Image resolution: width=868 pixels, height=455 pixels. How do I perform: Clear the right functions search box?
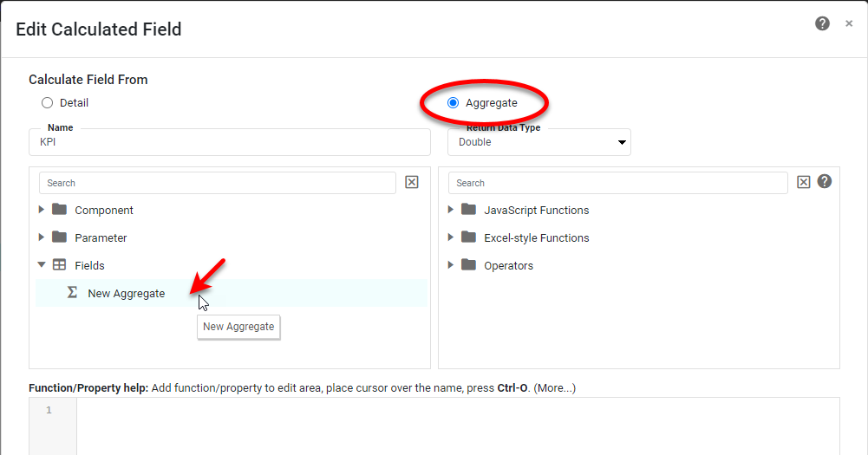[x=804, y=182]
